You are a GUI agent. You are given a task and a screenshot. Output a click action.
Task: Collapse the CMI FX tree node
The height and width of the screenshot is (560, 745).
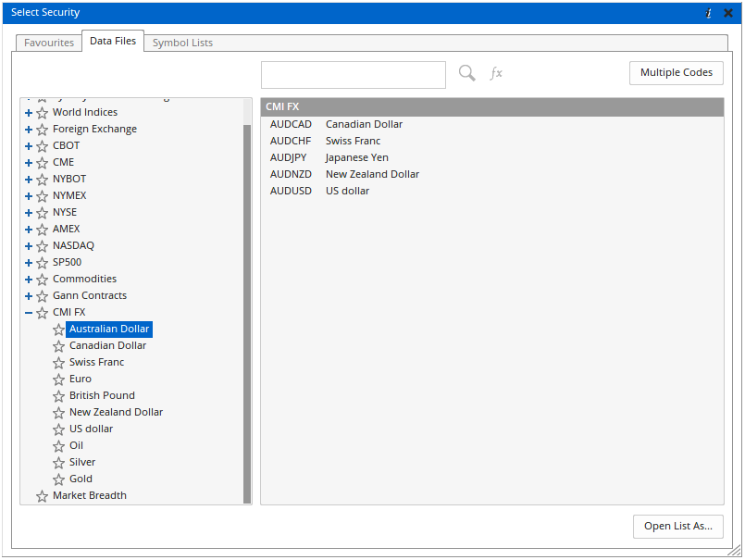29,313
